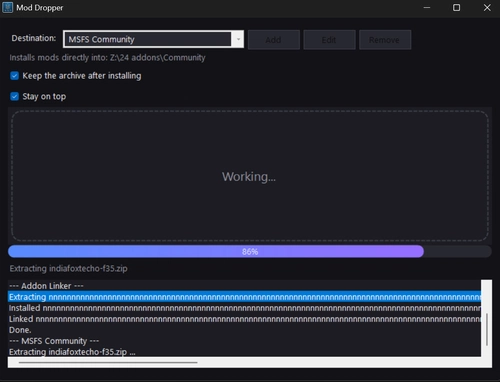Viewport: 500px width, 382px height.
Task: Maximize the Mod Dropper window
Action: click(456, 7)
